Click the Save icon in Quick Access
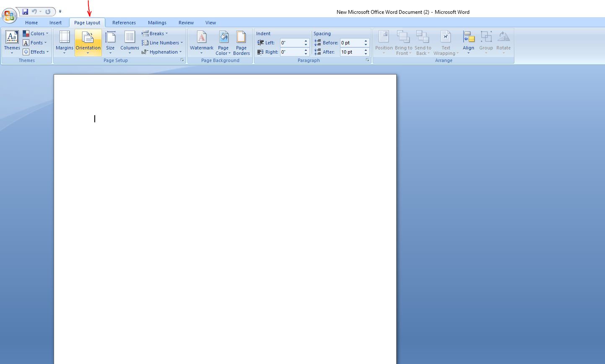This screenshot has width=605, height=364. coord(25,12)
